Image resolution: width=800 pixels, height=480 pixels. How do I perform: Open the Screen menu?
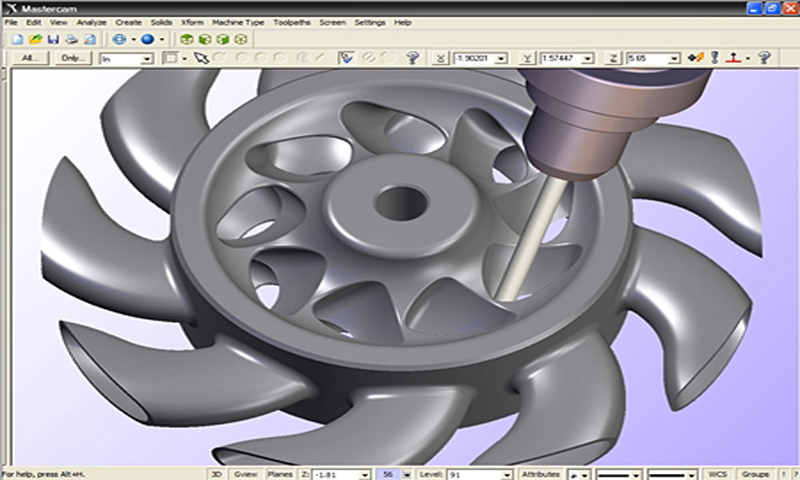tap(333, 22)
